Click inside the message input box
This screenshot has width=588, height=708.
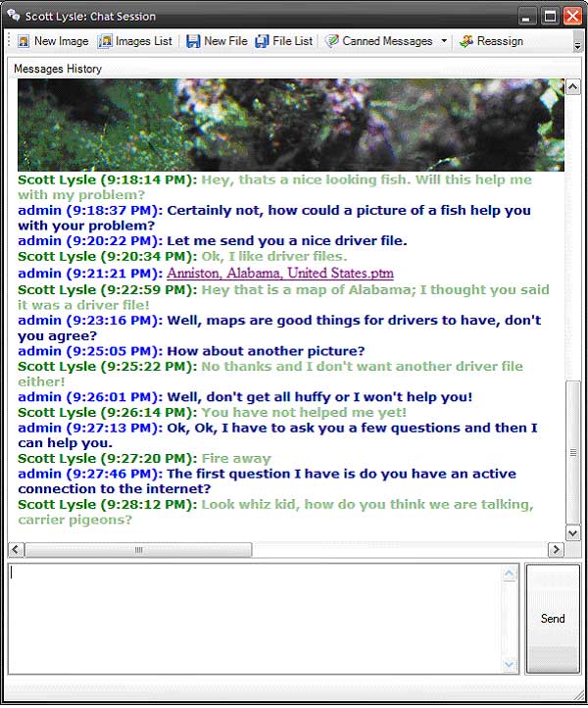pyautogui.click(x=257, y=619)
